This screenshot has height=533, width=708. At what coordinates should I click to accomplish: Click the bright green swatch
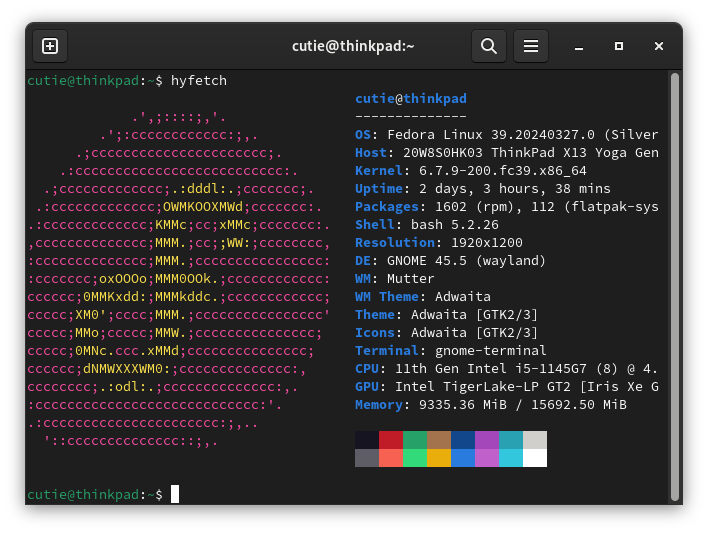(415, 458)
